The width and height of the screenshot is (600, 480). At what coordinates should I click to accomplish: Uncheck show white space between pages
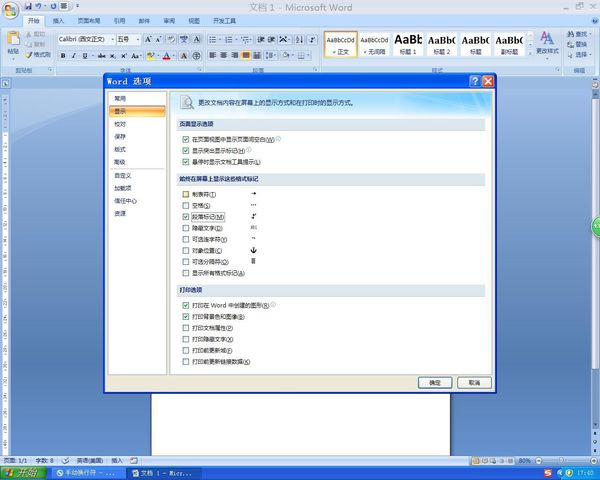coord(186,139)
